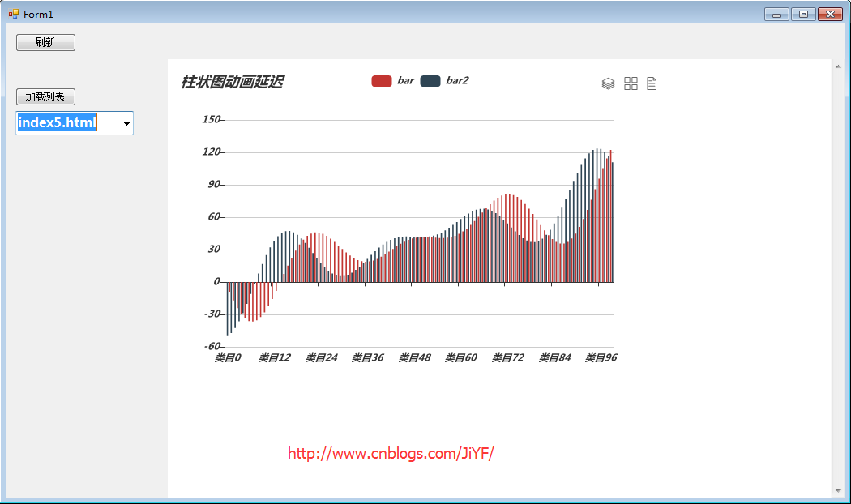Click the scrollbar up arrow

coord(838,66)
